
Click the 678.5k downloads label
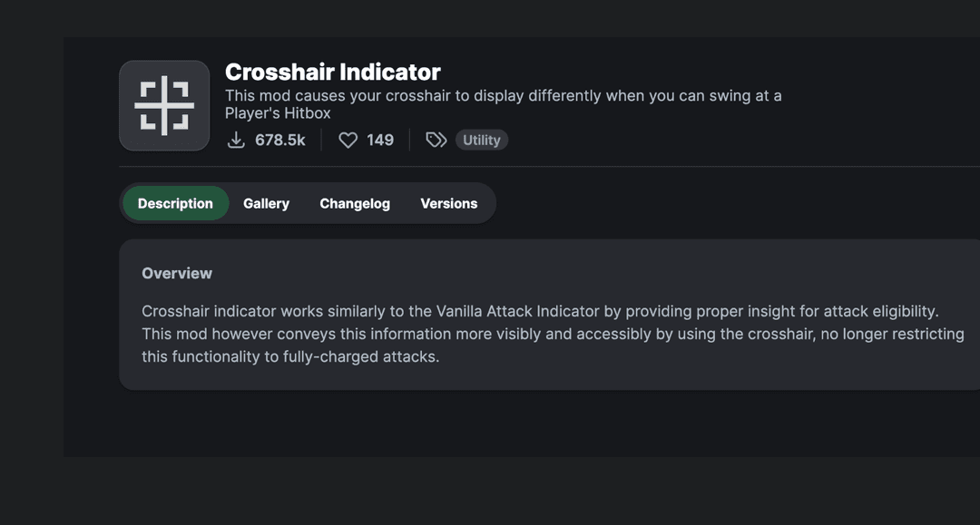(280, 140)
